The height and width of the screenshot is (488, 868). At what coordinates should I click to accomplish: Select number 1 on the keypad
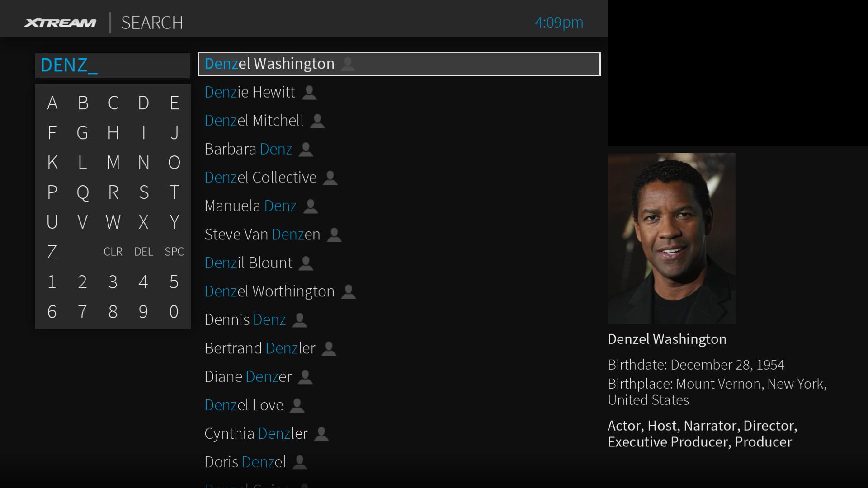52,282
